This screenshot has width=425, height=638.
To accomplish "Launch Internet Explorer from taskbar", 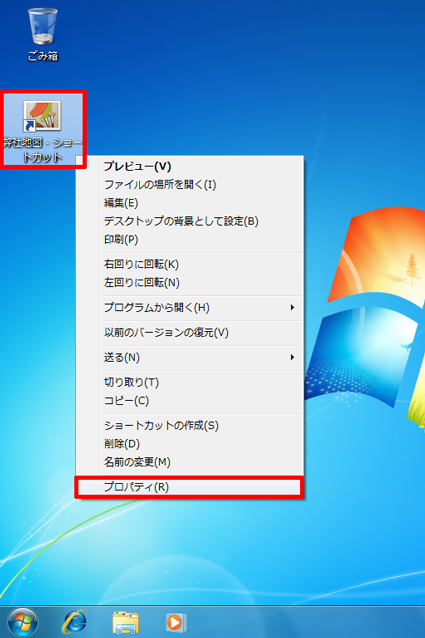I will pos(74,623).
